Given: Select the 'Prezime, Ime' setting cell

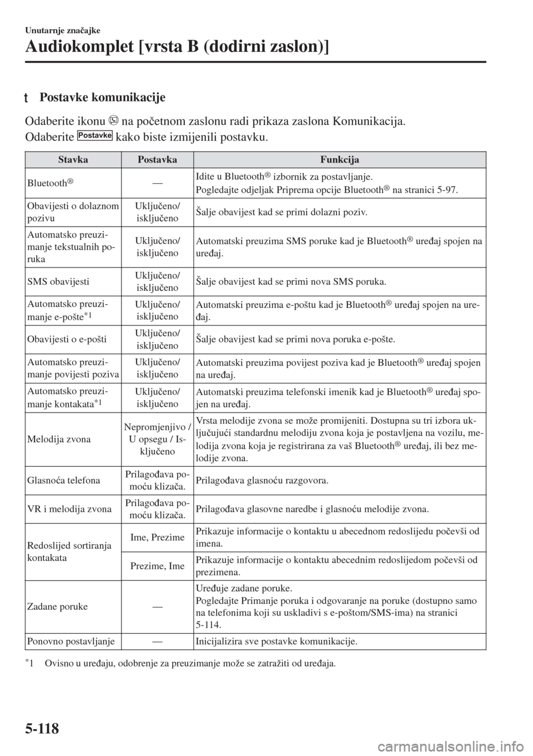Looking at the screenshot, I should pos(158,566).
